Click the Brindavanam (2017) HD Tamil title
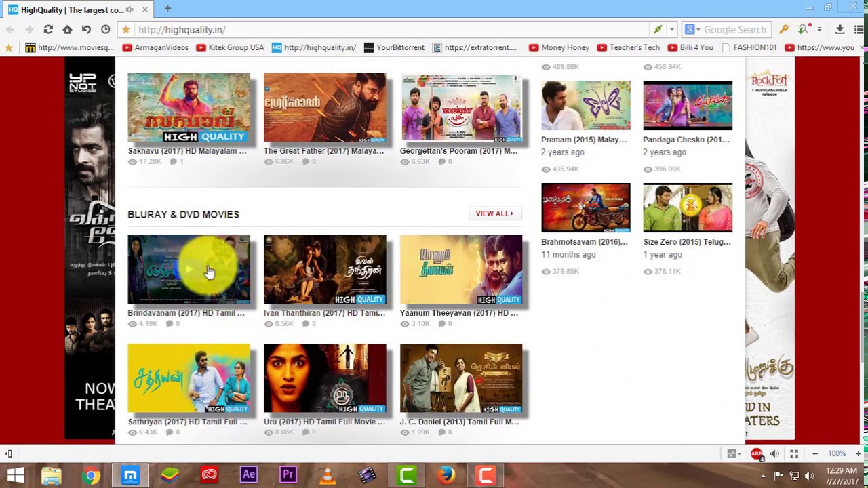The height and width of the screenshot is (488, 868). pyautogui.click(x=186, y=313)
